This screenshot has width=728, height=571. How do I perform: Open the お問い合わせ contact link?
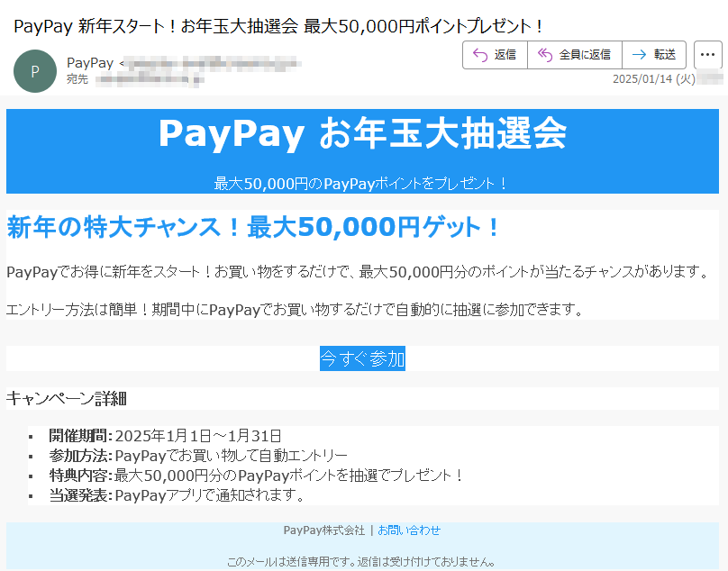click(409, 530)
